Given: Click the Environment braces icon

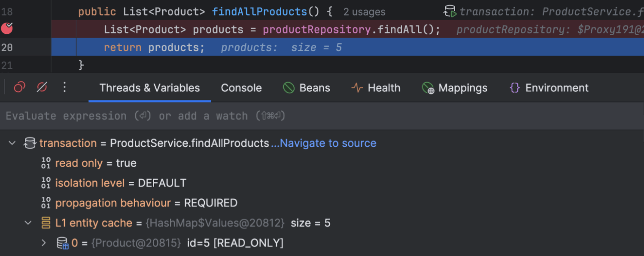Looking at the screenshot, I should (514, 88).
